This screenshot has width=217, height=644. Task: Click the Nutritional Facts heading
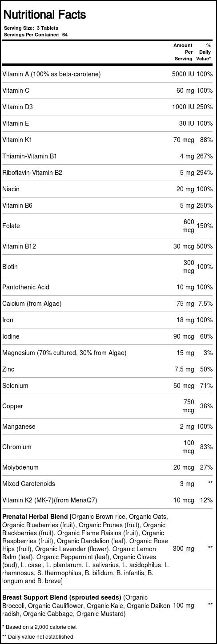pos(44,16)
